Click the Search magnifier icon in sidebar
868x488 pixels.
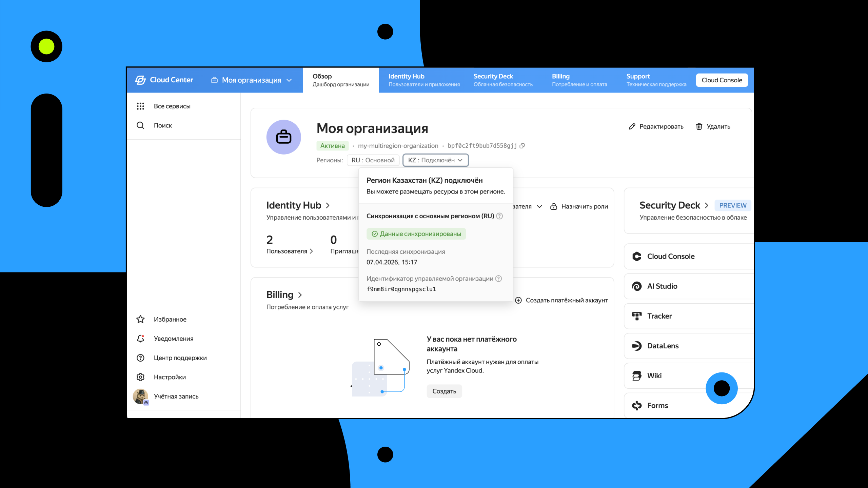point(140,125)
